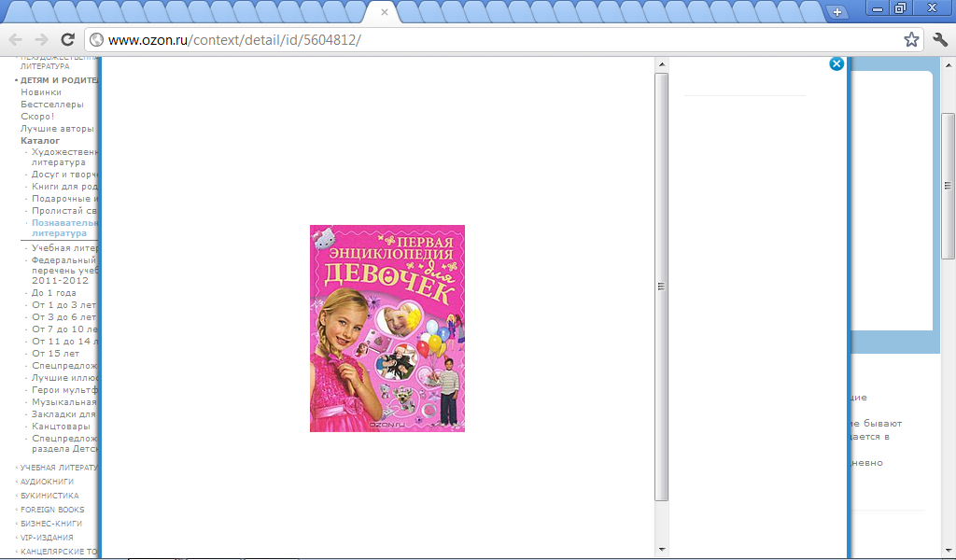Open the Книги для родителей category
Viewport: 956px width, 560px height.
tap(64, 187)
